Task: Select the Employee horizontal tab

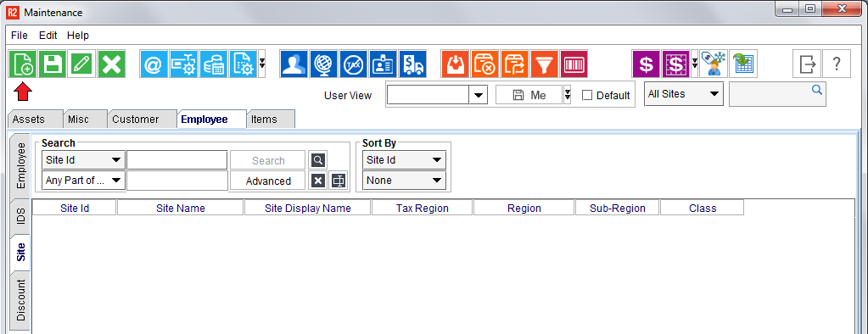Action: tap(212, 119)
